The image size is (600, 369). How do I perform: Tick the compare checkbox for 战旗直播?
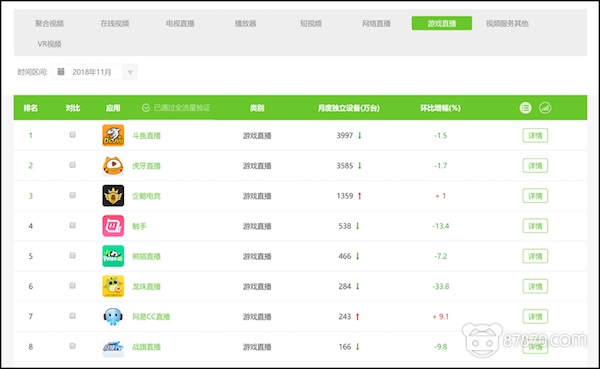point(72,346)
